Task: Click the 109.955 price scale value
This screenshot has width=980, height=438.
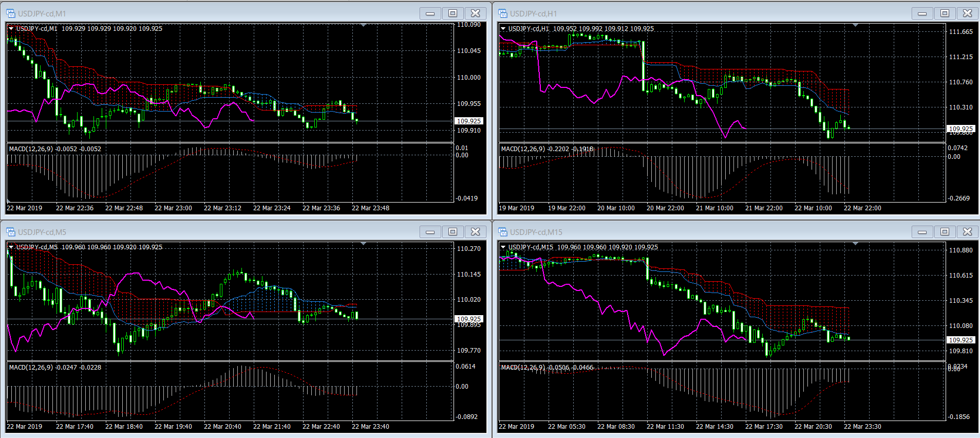Action: (x=469, y=104)
